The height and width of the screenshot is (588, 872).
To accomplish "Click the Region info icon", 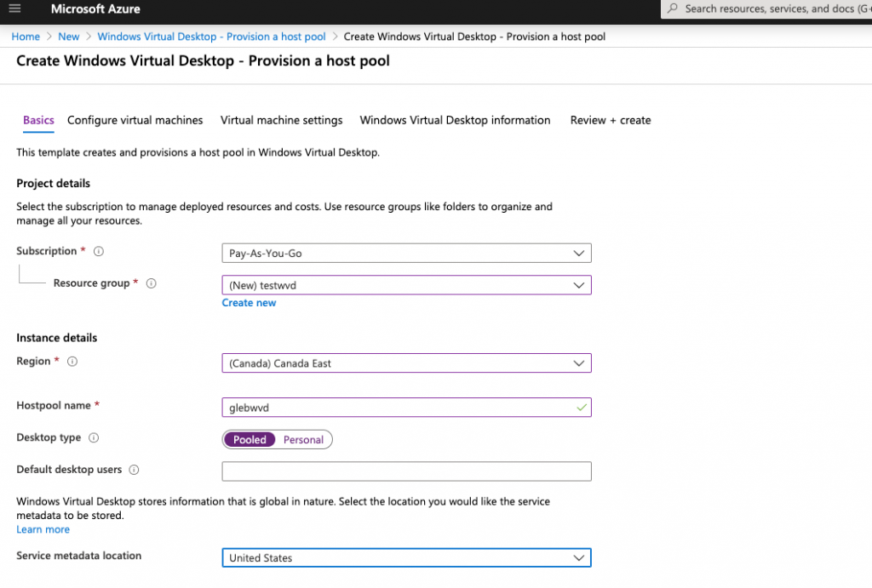I will tap(72, 362).
